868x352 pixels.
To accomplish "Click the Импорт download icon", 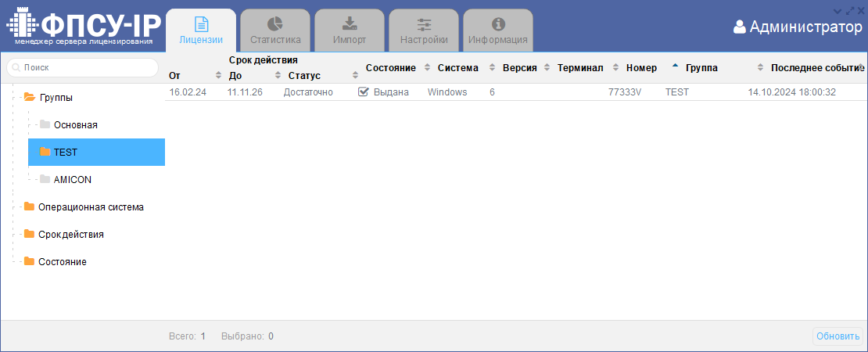I will click(x=350, y=24).
